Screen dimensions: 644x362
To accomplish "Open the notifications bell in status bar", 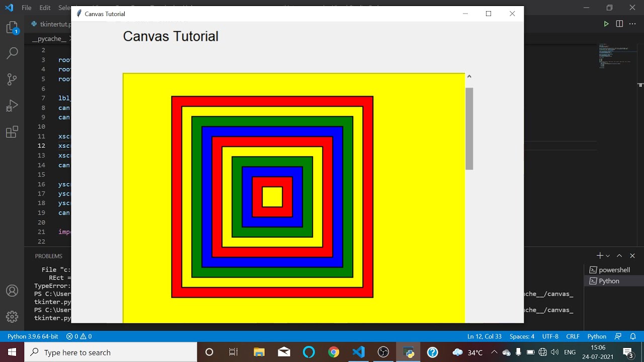I will [633, 336].
